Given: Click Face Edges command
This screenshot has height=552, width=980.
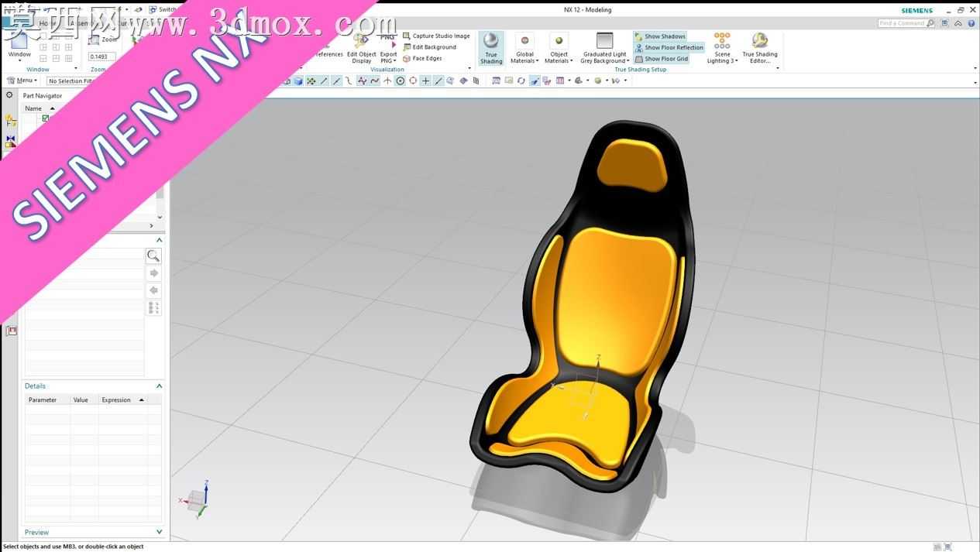Looking at the screenshot, I should click(x=422, y=59).
